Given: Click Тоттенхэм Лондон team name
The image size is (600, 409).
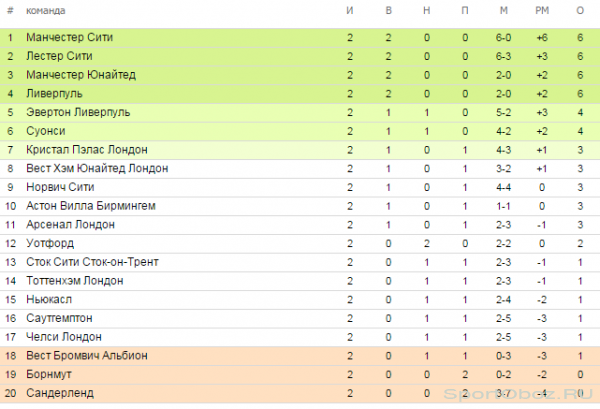Looking at the screenshot, I should click(x=75, y=281).
